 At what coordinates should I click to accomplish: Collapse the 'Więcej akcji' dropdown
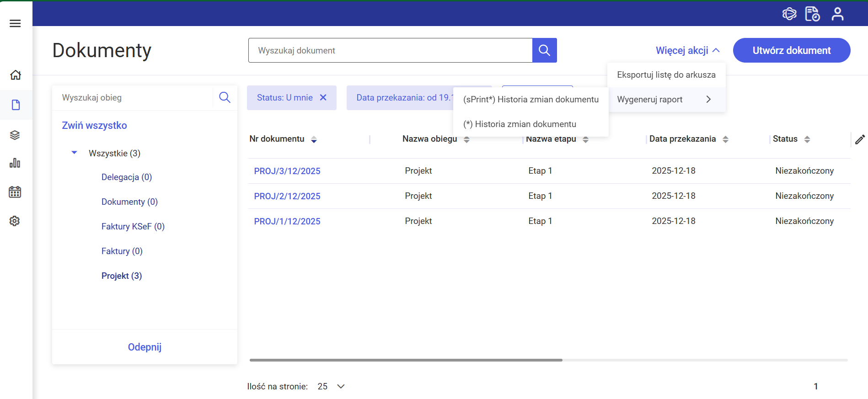687,50
